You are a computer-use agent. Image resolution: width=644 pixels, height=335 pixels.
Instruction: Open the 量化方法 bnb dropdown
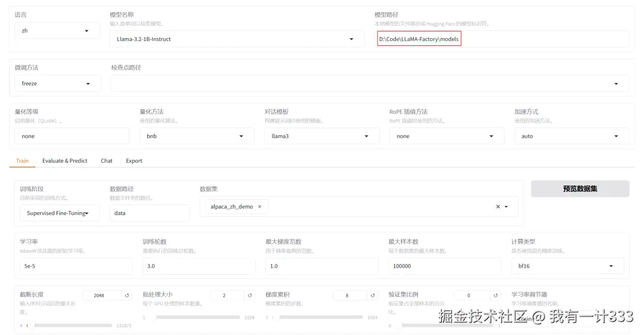click(x=197, y=136)
